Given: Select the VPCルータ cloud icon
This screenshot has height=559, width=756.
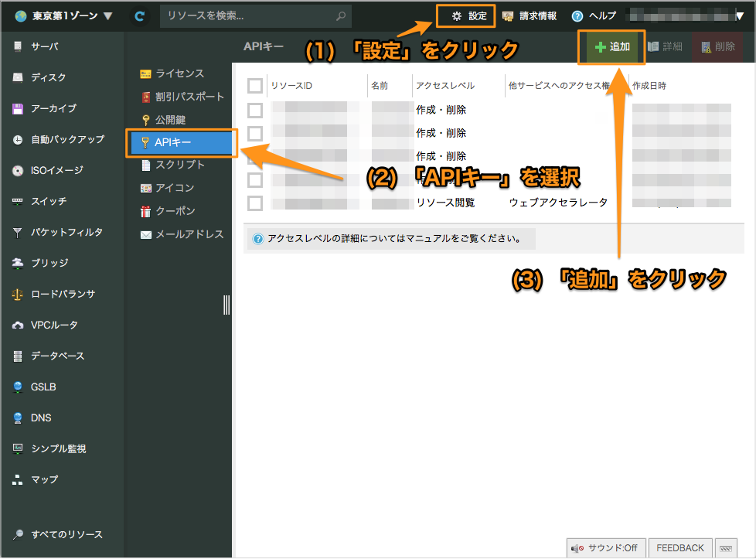Looking at the screenshot, I should point(18,325).
